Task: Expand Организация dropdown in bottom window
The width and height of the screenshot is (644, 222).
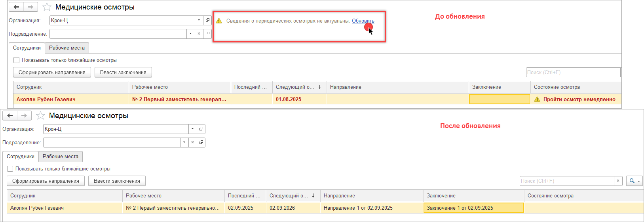Action: pyautogui.click(x=192, y=129)
